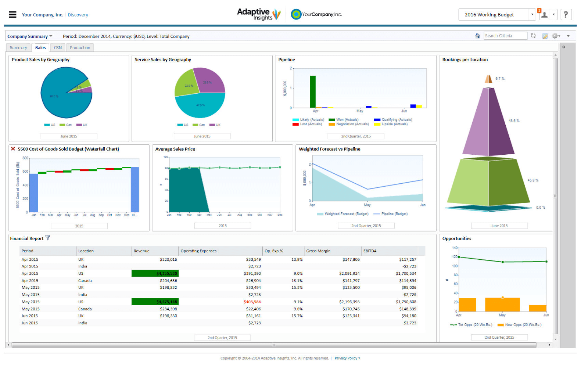The height and width of the screenshot is (367, 588).
Task: Open the hamburger menu at top left
Action: 12,14
